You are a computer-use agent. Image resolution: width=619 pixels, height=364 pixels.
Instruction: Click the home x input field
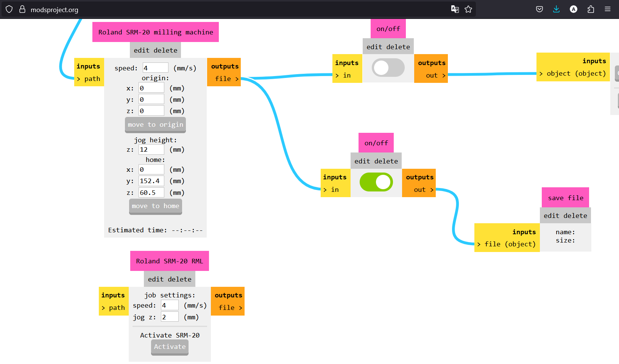click(151, 170)
